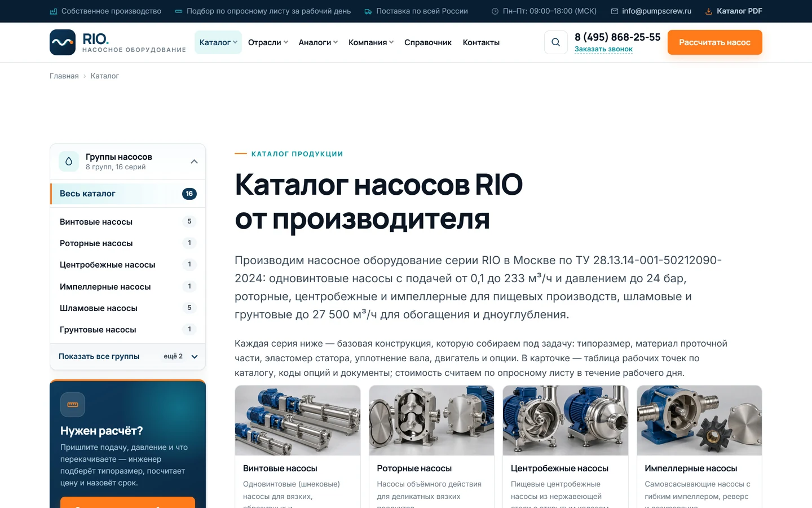Open the Роторные насосы card image
This screenshot has height=508, width=812.
(x=431, y=421)
